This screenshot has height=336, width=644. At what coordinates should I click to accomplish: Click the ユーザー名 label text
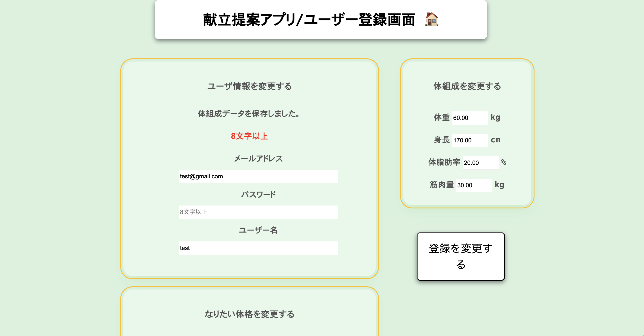coord(258,230)
